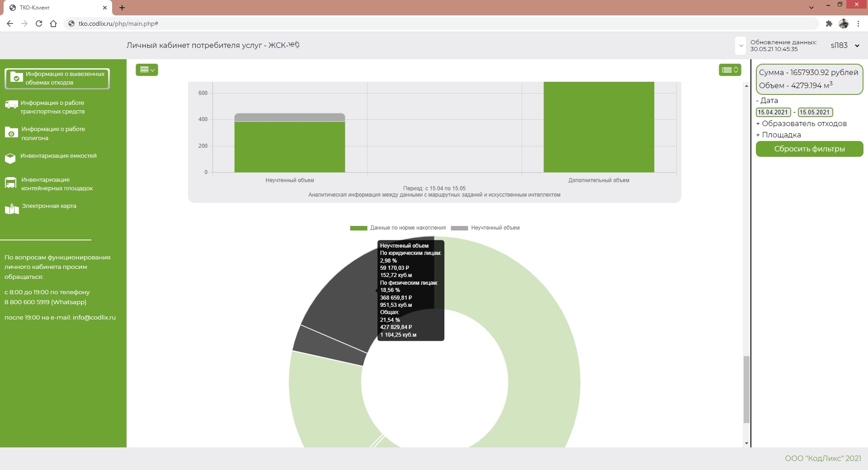Open Электронная карта section
868x470 pixels.
(49, 206)
